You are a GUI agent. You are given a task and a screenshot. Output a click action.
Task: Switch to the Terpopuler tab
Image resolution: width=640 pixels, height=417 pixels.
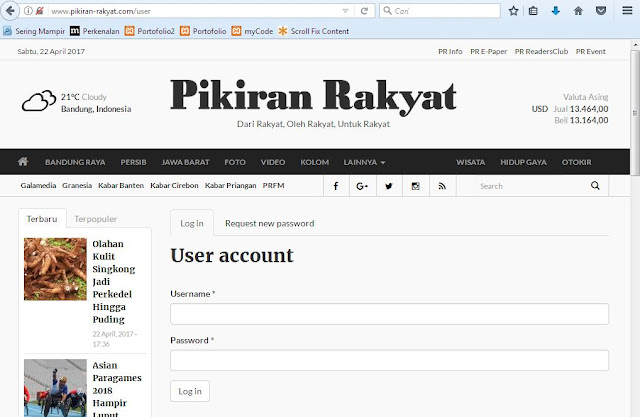tap(96, 219)
